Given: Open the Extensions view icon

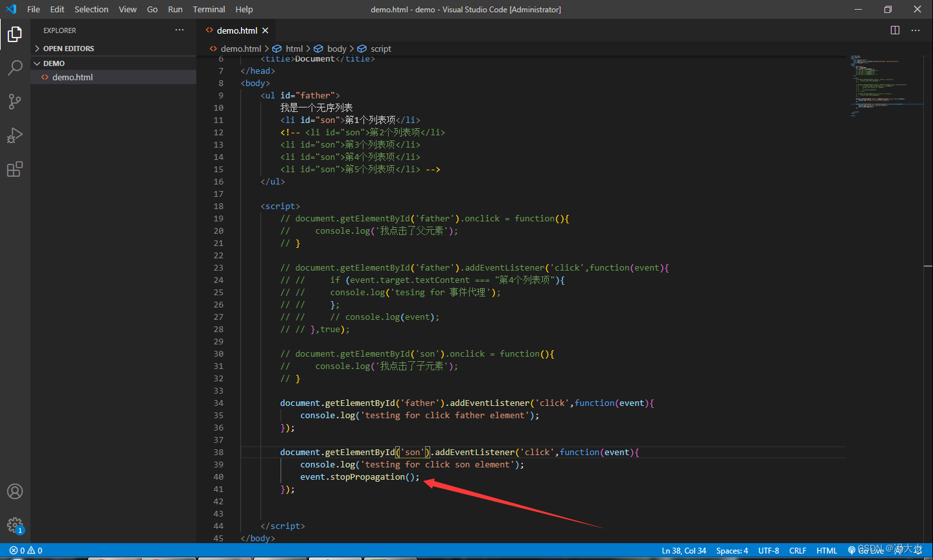Looking at the screenshot, I should 14,169.
